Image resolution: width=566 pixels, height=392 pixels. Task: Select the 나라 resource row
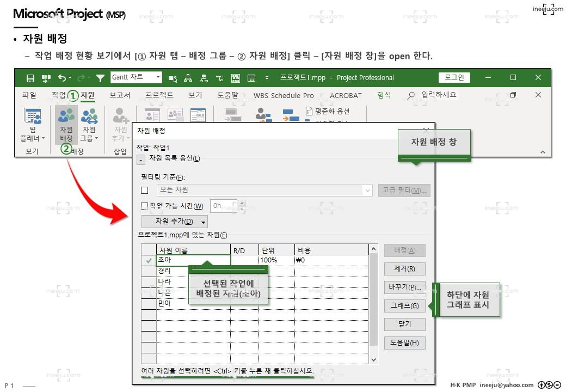[255, 282]
